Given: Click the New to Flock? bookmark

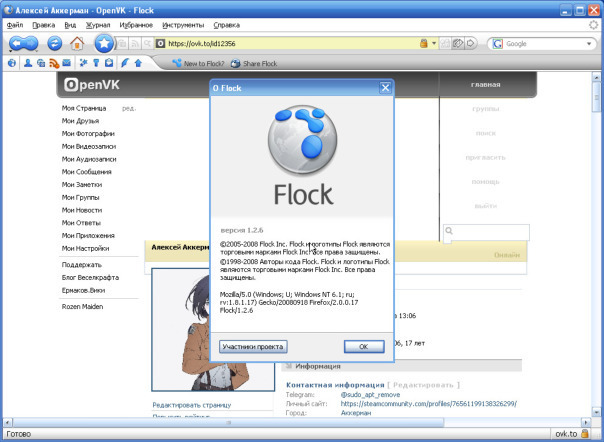Looking at the screenshot, I should pos(198,64).
